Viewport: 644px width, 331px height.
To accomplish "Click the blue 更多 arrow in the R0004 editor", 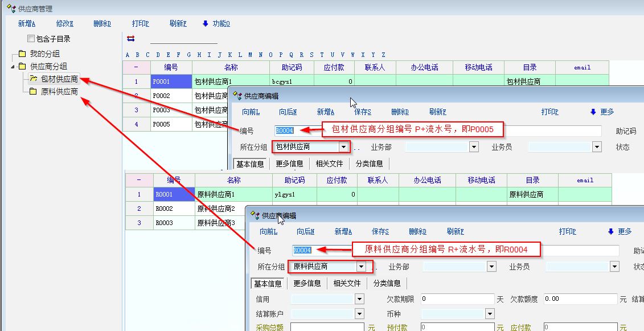I will pos(611,231).
